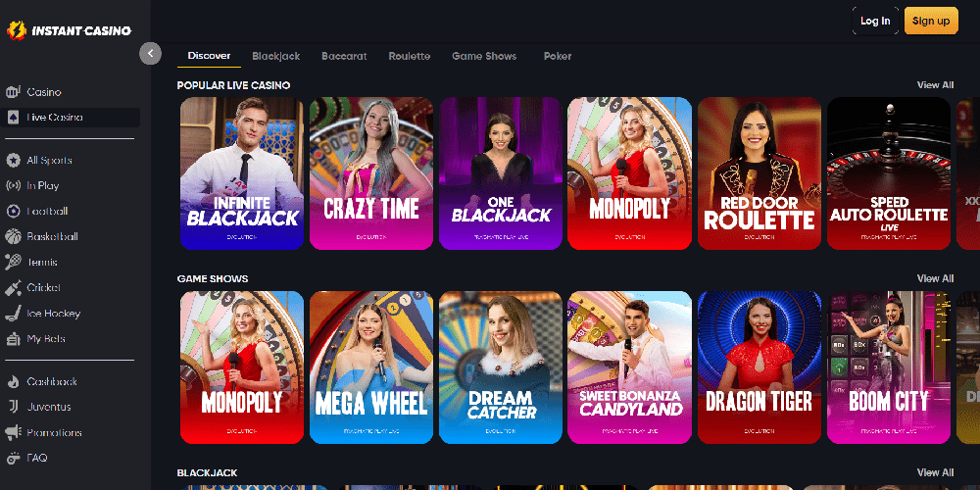Launch the Dragon Tiger game tile

click(x=759, y=367)
